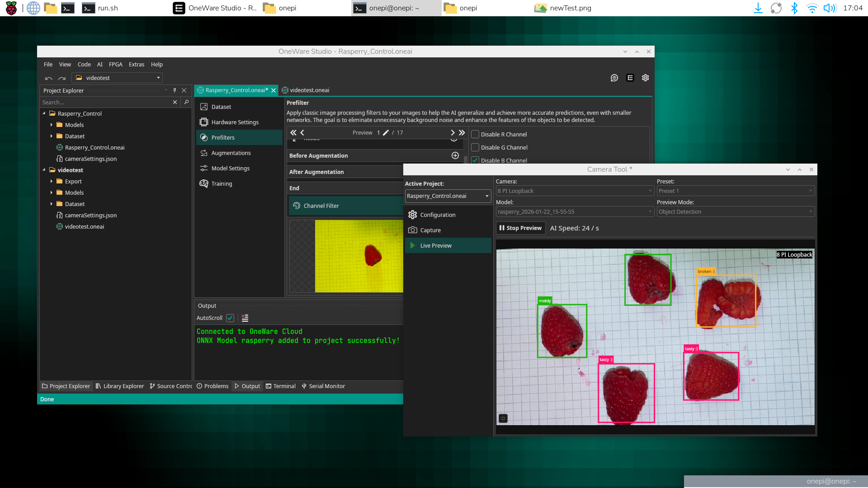The width and height of the screenshot is (868, 488).
Task: Open the Camera dropdown showing 8 PI Loopback
Action: click(575, 191)
